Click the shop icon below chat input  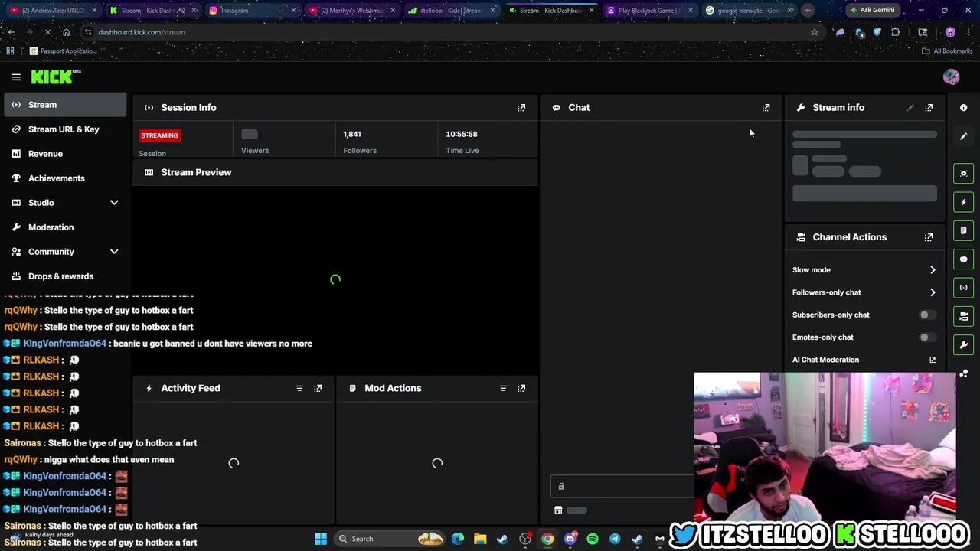click(558, 510)
